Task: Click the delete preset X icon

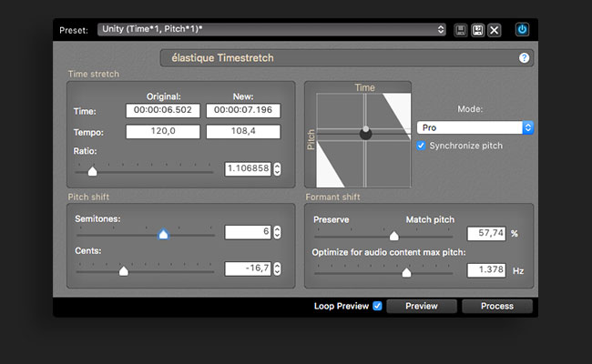Action: [495, 30]
